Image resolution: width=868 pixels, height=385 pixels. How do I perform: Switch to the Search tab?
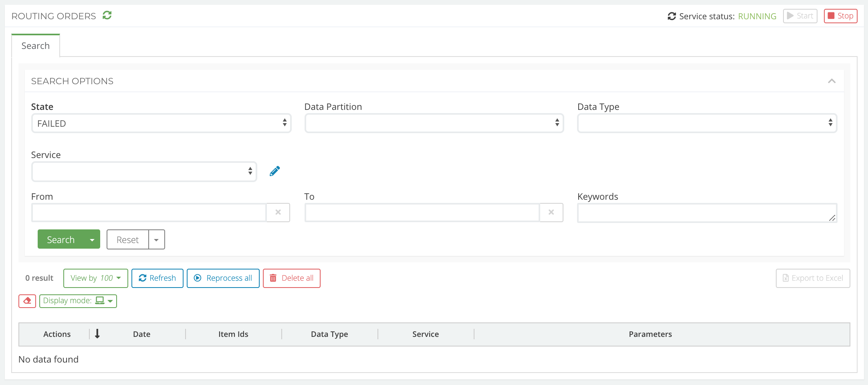[x=35, y=45]
